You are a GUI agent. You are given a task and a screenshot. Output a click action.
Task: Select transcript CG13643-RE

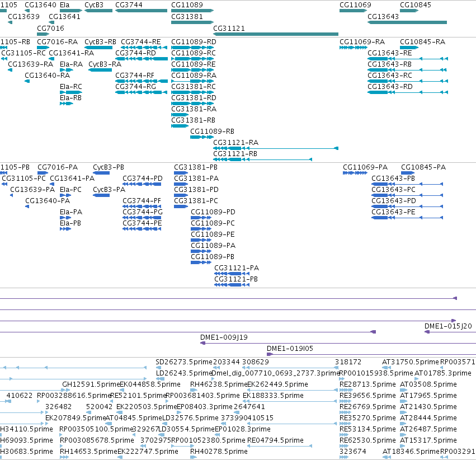pos(390,53)
